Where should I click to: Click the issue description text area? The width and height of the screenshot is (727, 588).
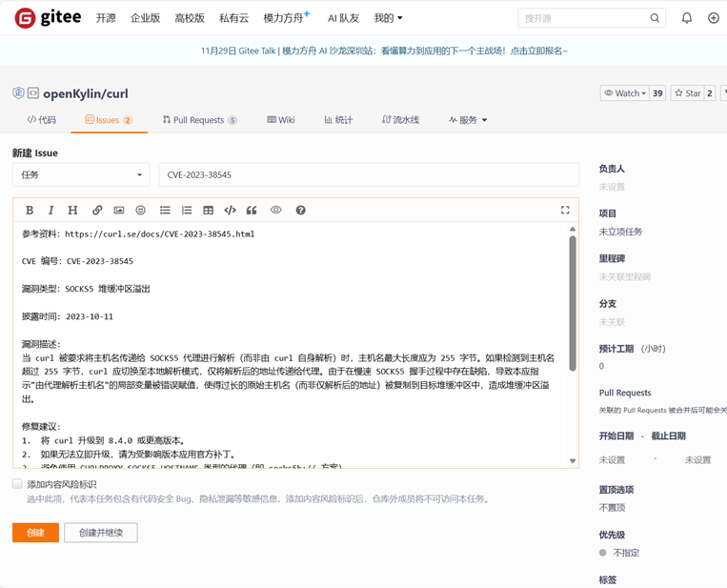292,345
